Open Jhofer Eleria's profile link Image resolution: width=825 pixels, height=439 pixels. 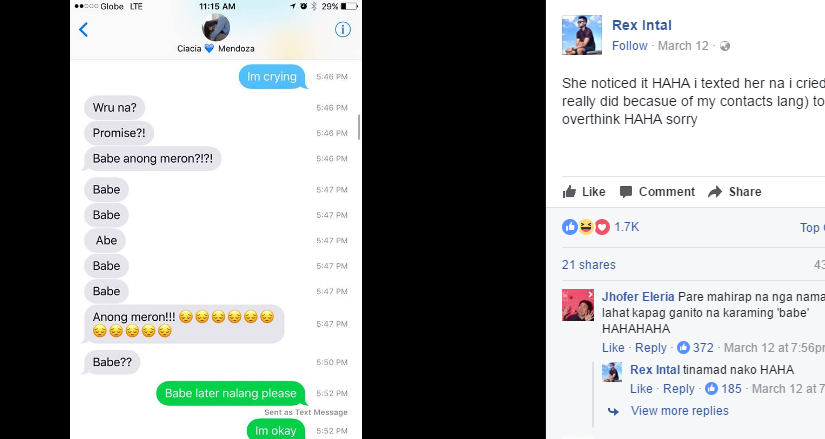[x=638, y=297]
